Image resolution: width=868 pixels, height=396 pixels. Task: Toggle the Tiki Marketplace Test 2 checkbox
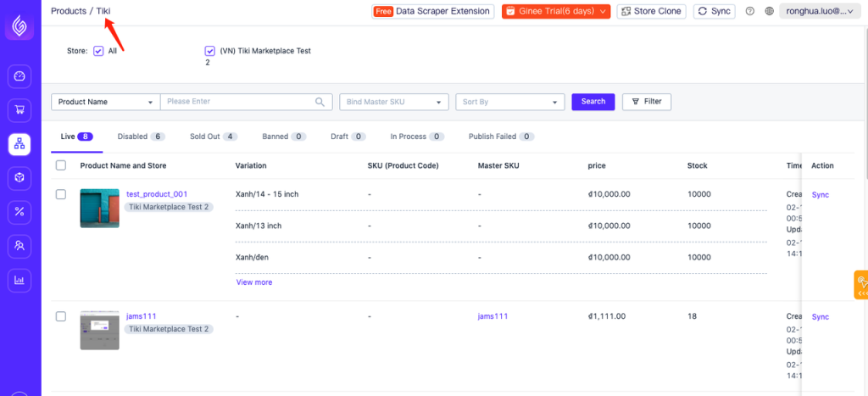click(210, 51)
